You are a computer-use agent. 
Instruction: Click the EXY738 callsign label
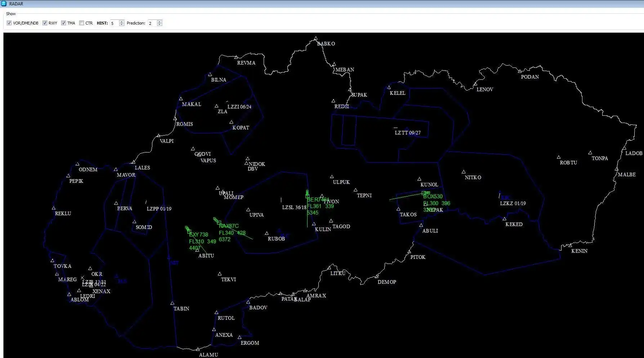point(198,235)
